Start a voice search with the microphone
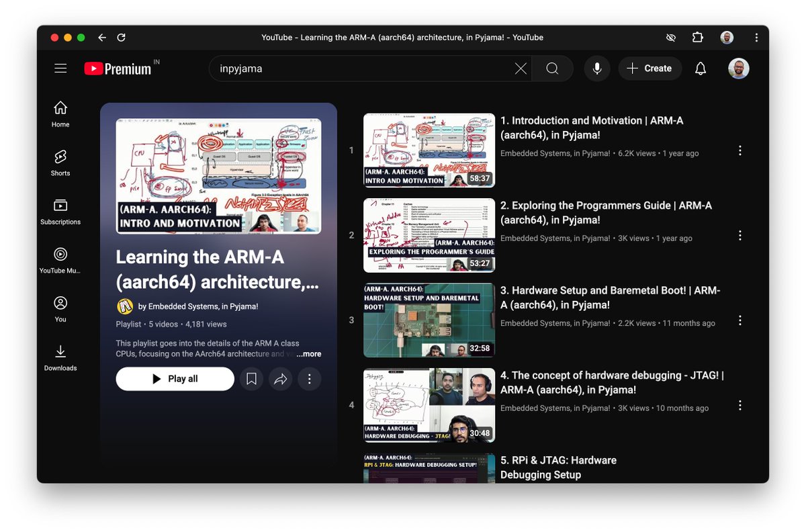This screenshot has height=532, width=806. [596, 68]
